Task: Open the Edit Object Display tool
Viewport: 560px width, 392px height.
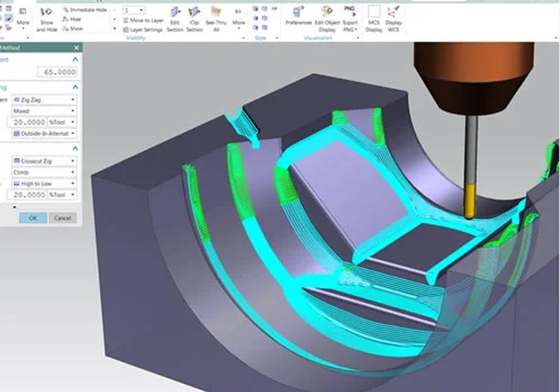Action: pos(327,20)
